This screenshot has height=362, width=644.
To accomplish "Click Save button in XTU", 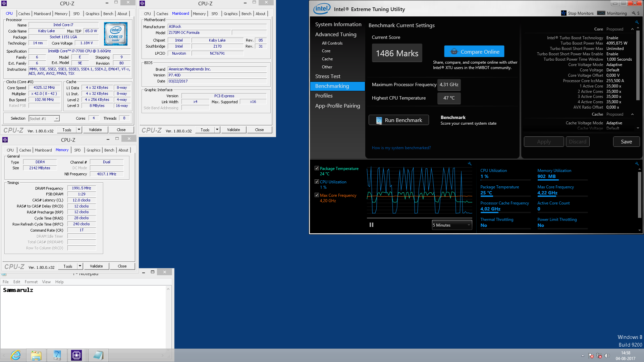I will (626, 141).
